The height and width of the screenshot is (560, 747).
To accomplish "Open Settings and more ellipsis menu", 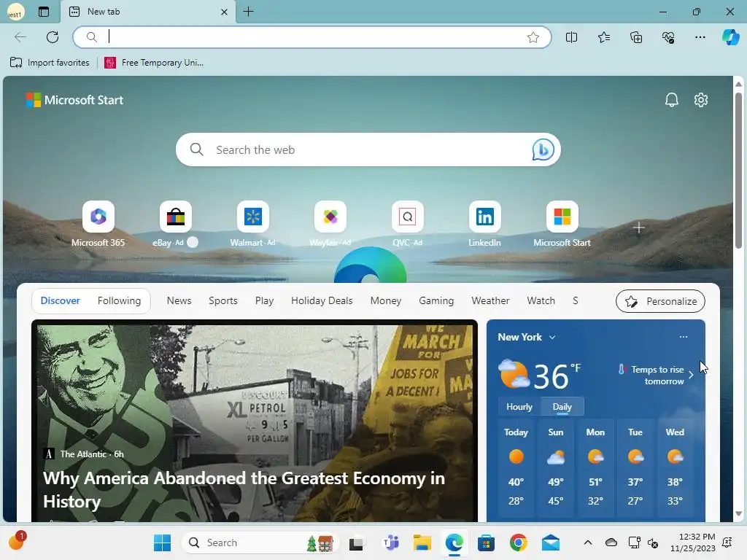I will 700,37.
